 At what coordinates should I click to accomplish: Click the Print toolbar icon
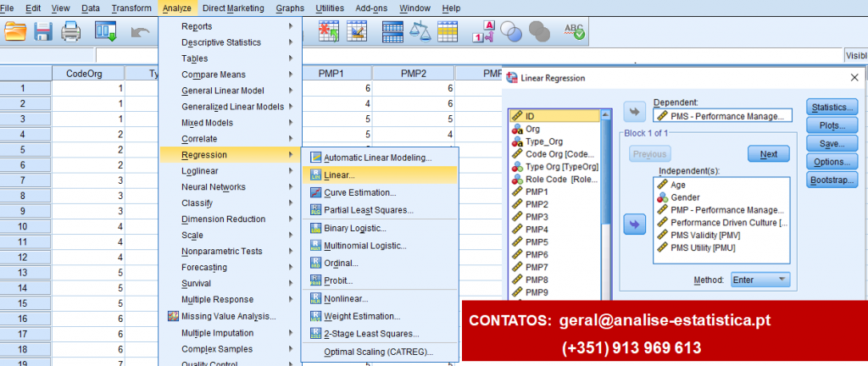71,31
